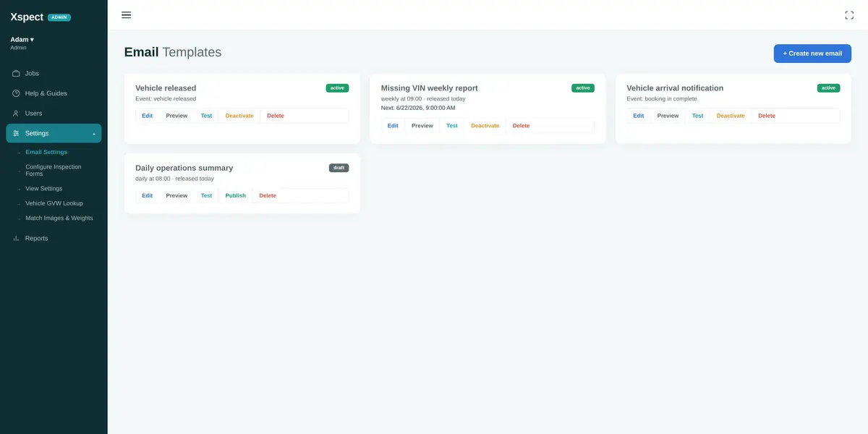Test the Missing VIN weekly report

(x=452, y=126)
